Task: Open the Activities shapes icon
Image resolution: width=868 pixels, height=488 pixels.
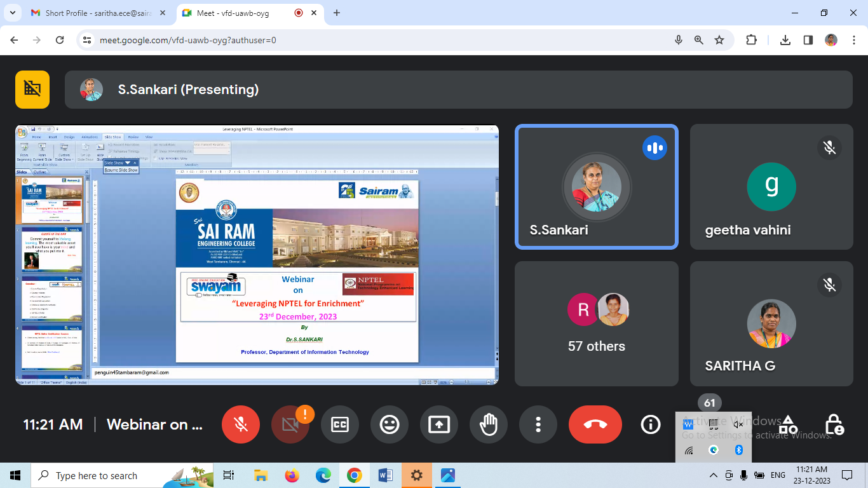Action: click(x=788, y=424)
